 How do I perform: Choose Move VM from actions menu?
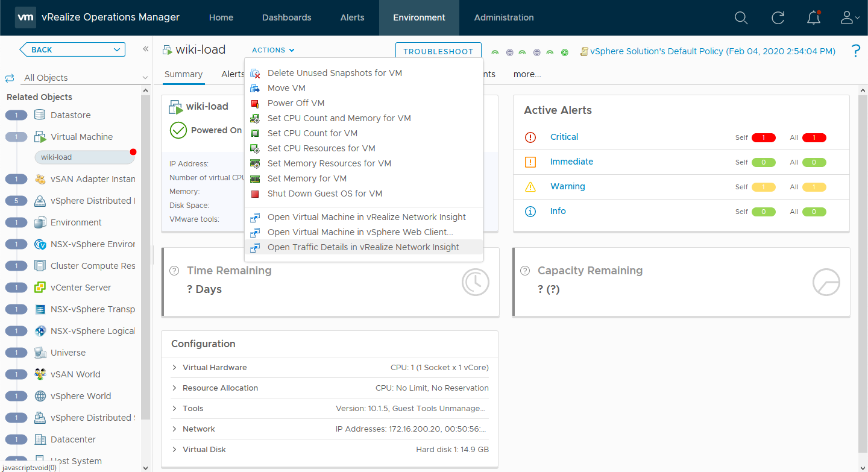[x=363, y=88]
